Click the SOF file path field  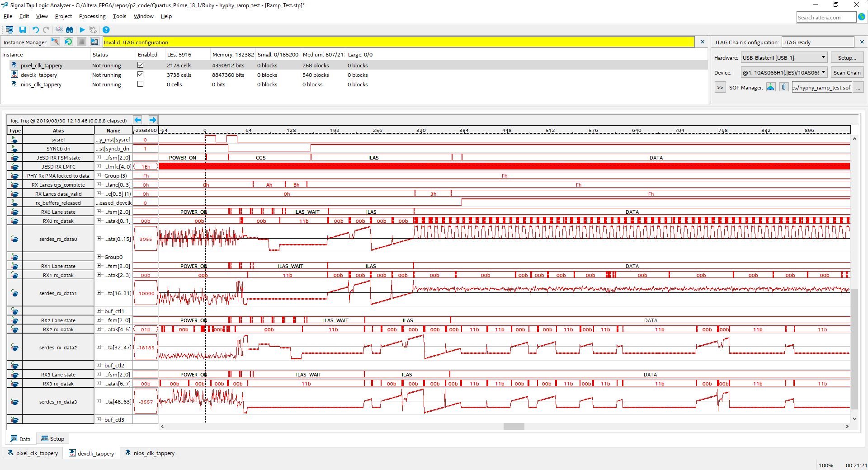coord(821,87)
